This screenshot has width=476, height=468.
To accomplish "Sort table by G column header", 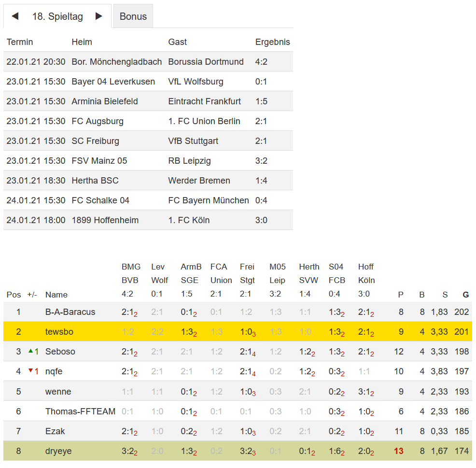I will [x=465, y=295].
